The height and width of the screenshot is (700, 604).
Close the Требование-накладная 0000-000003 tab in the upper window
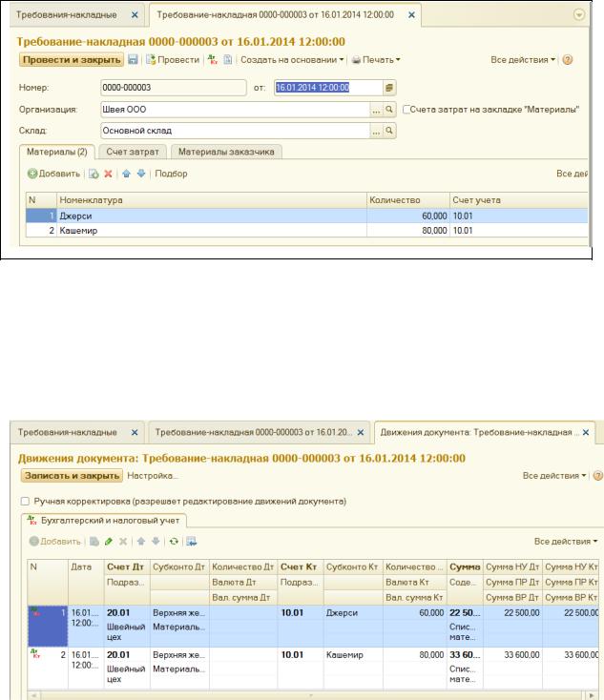click(x=411, y=15)
